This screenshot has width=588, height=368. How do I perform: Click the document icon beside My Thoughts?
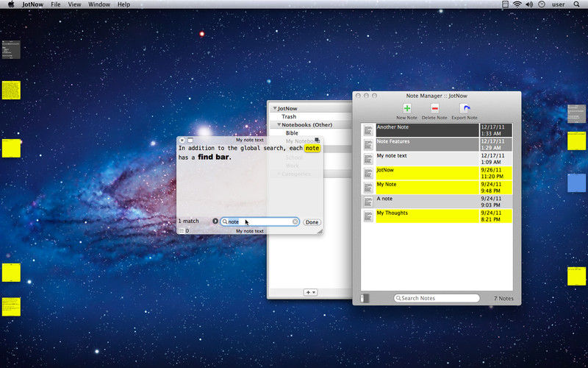(369, 216)
